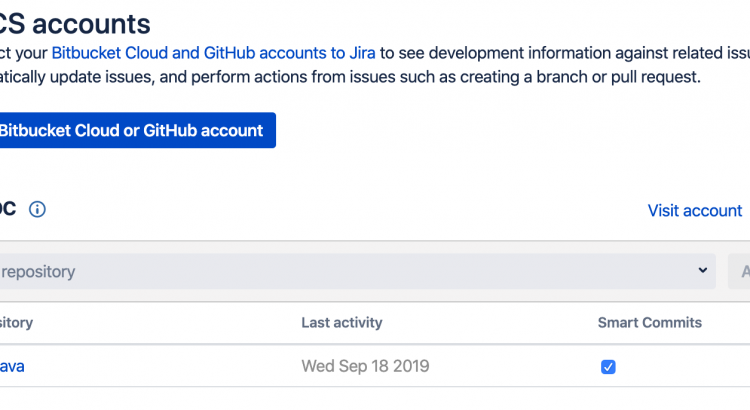Click the 'repository' placeholder text in the selector
Screen dimensions: 750x410
38,271
